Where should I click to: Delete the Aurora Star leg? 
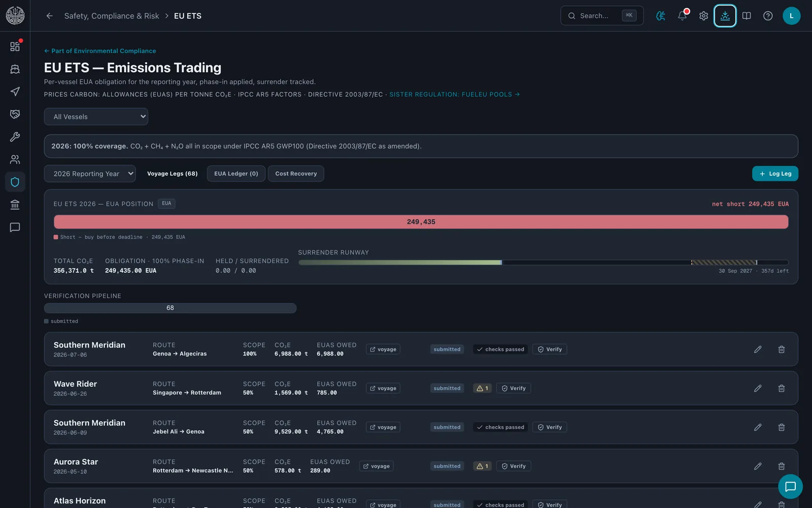(x=782, y=466)
